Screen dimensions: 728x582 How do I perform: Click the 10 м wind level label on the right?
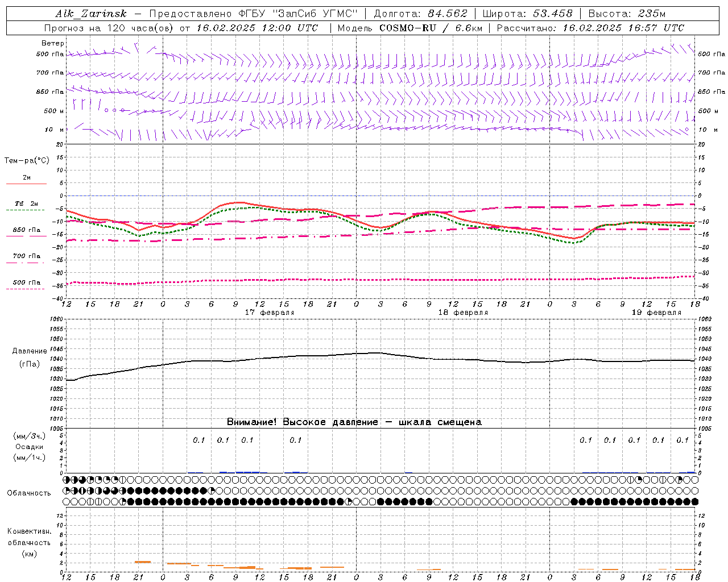(707, 130)
